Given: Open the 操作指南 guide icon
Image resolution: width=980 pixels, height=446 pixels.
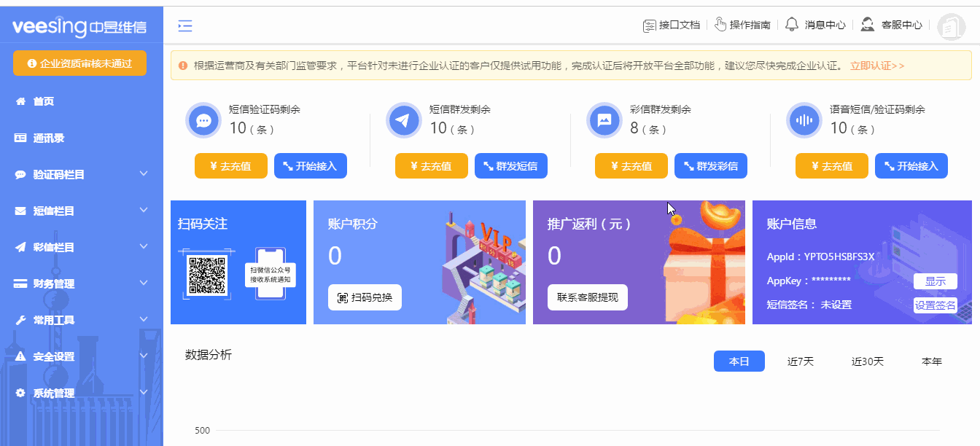Looking at the screenshot, I should pyautogui.click(x=722, y=24).
